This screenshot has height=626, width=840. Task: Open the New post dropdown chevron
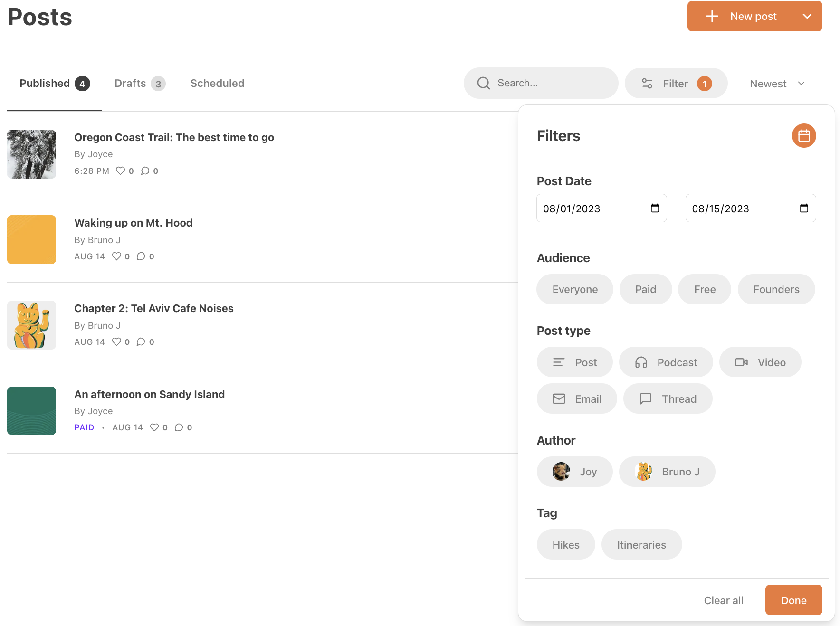807,16
